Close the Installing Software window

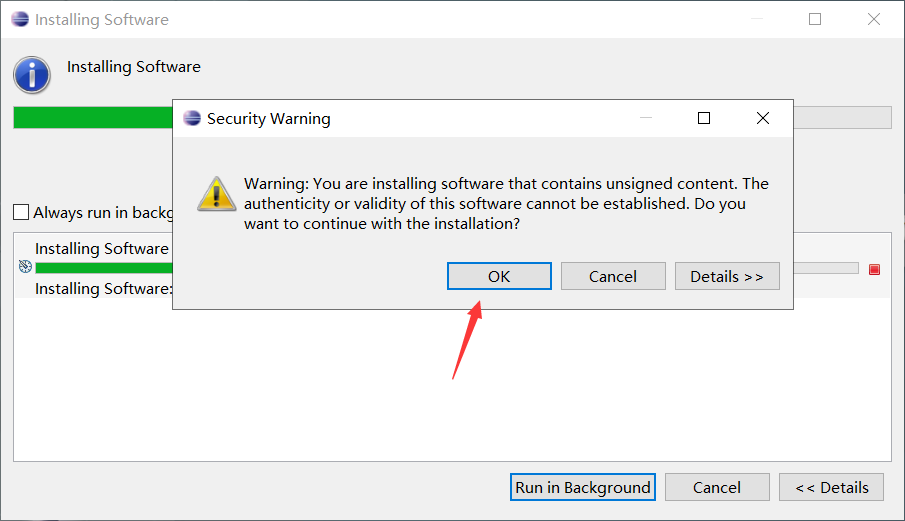tap(874, 19)
